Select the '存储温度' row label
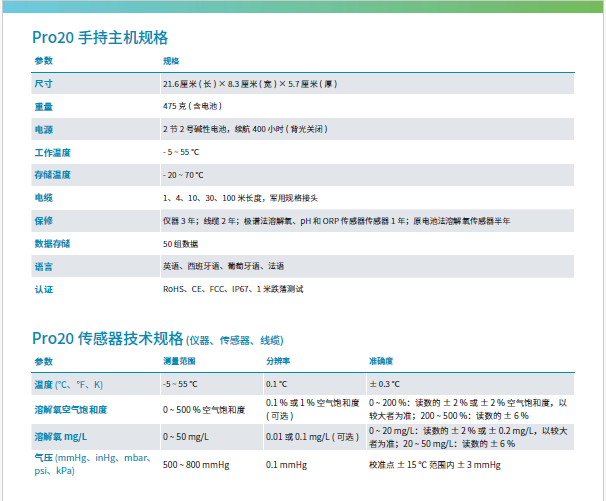This screenshot has height=501, width=606. pyautogui.click(x=53, y=175)
